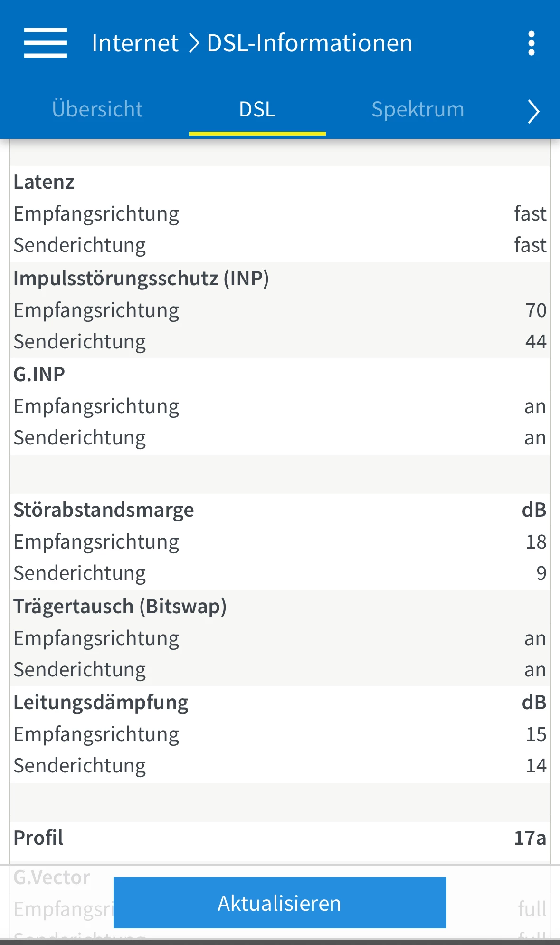Click the Latenz section heading
This screenshot has width=560, height=945.
[x=44, y=182]
